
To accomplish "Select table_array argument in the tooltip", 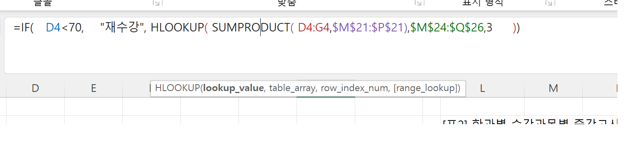I will [x=292, y=88].
